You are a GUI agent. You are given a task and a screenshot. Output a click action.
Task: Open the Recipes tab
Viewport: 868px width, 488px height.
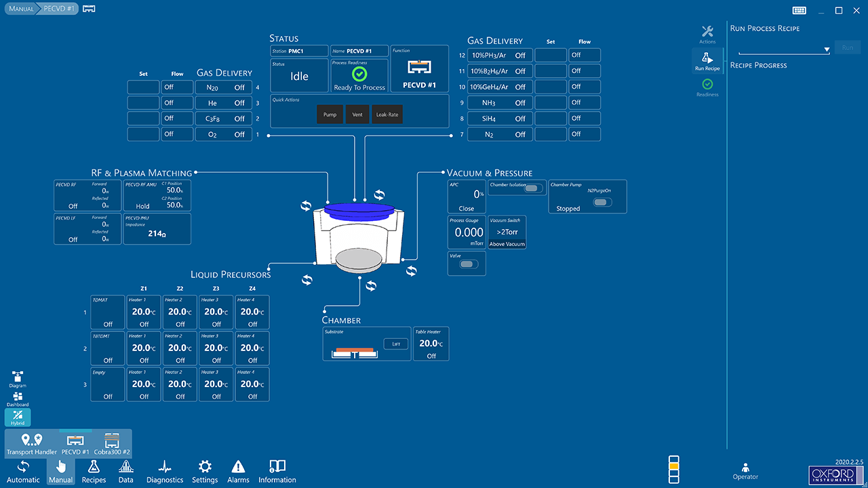[x=94, y=471]
